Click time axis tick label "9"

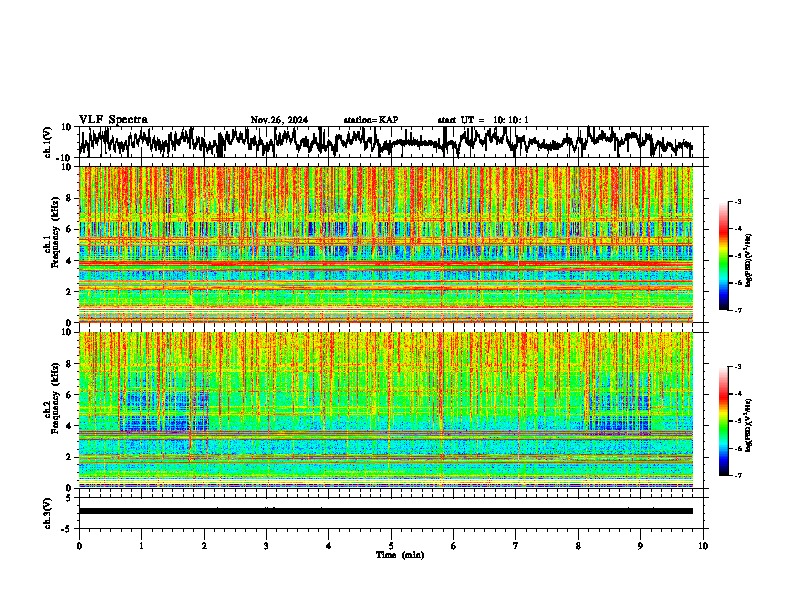tap(640, 546)
